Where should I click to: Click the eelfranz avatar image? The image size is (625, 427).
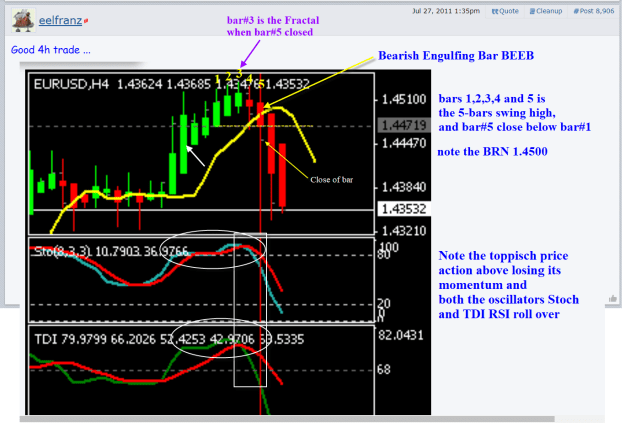click(23, 20)
